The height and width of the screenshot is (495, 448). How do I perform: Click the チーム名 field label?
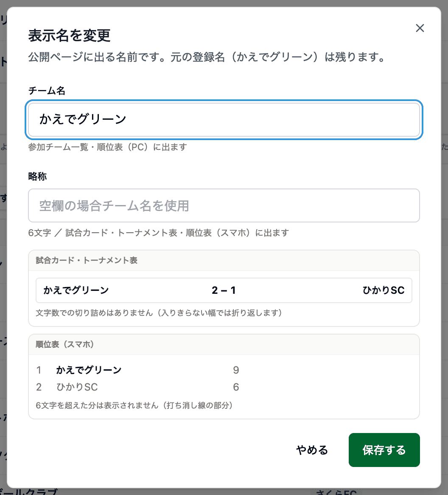(47, 90)
